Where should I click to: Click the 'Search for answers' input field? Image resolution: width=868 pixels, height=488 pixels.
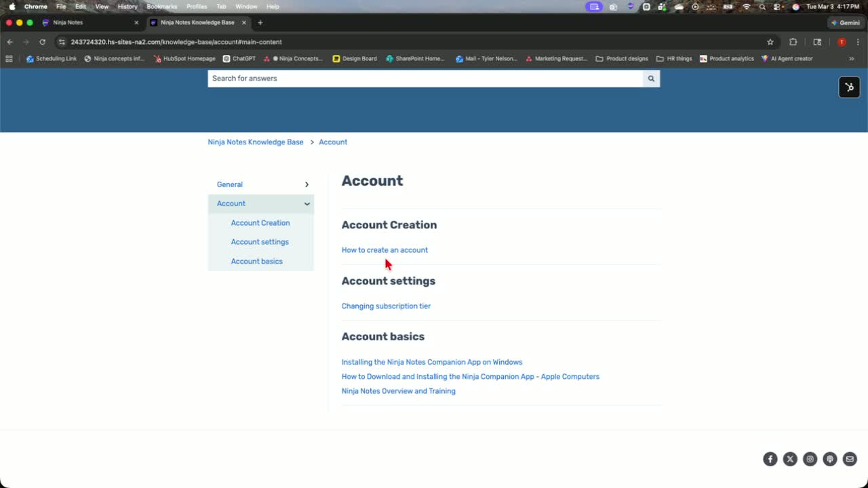[x=425, y=79]
